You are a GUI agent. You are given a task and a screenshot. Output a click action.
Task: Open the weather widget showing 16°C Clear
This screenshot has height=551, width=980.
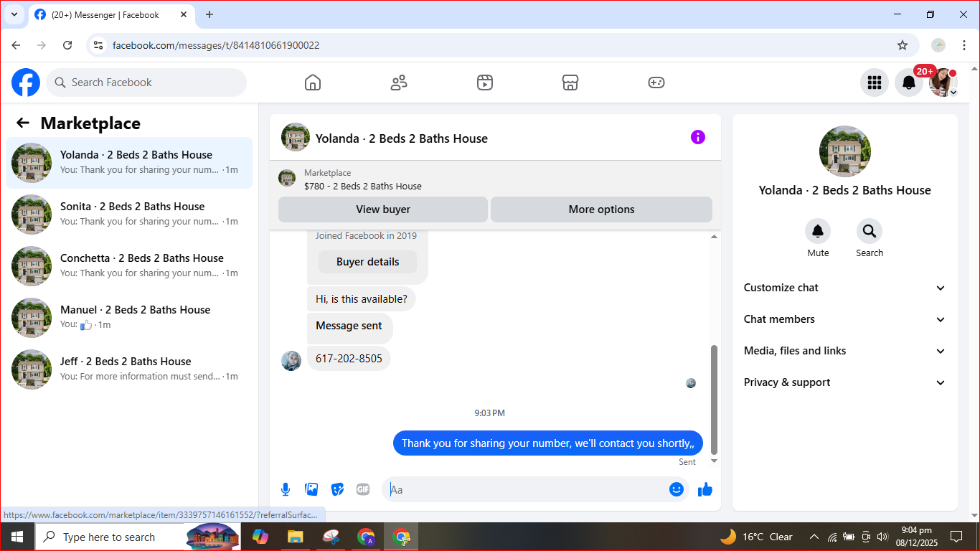click(756, 537)
